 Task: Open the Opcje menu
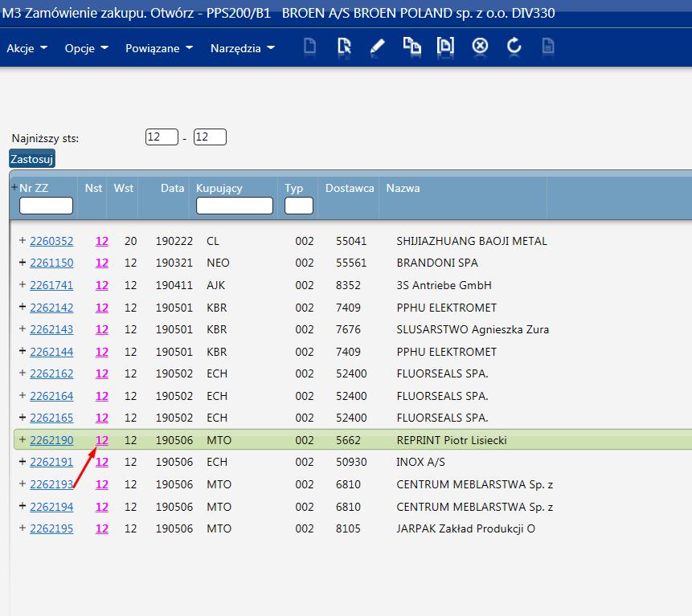point(86,48)
